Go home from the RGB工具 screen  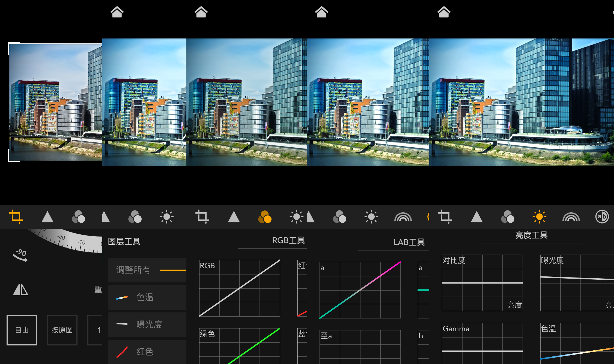tap(201, 12)
